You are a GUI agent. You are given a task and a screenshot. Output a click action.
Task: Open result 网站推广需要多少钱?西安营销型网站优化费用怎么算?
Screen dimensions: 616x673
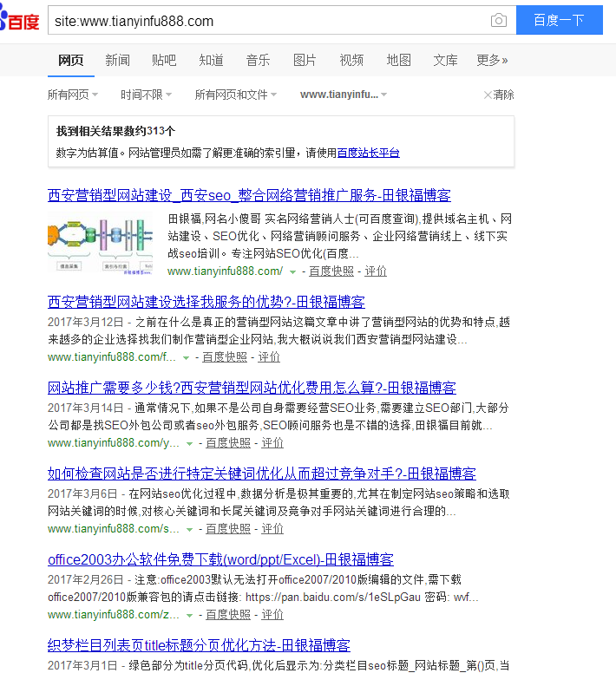[x=252, y=388]
